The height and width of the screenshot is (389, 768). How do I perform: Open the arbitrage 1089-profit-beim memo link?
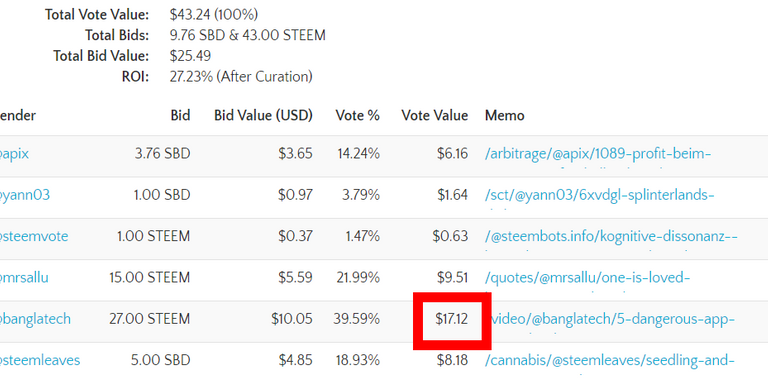(598, 154)
